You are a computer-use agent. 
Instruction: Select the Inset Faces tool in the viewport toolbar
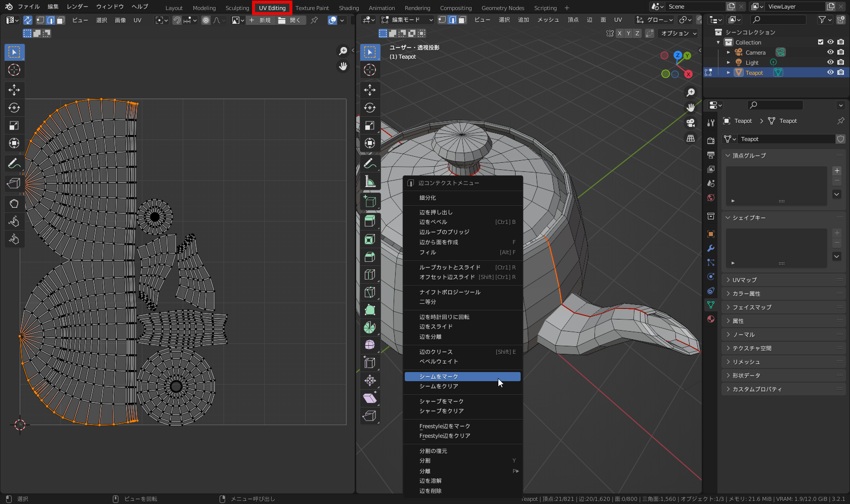[370, 239]
